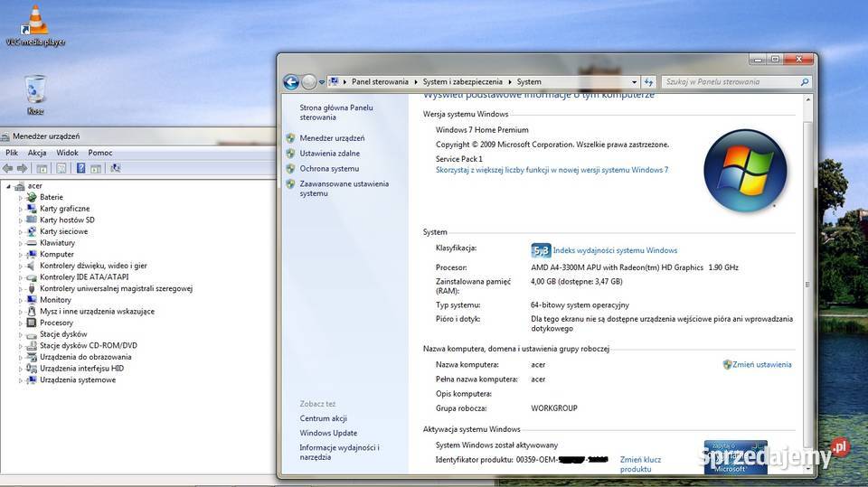Click show/hide console tree toolbar icon
This screenshot has height=487, width=868.
42,168
